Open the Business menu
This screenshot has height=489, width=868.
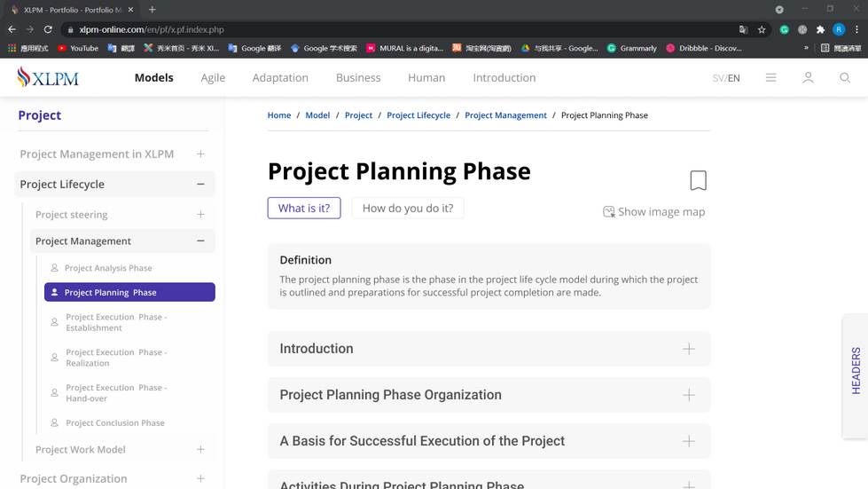click(358, 77)
